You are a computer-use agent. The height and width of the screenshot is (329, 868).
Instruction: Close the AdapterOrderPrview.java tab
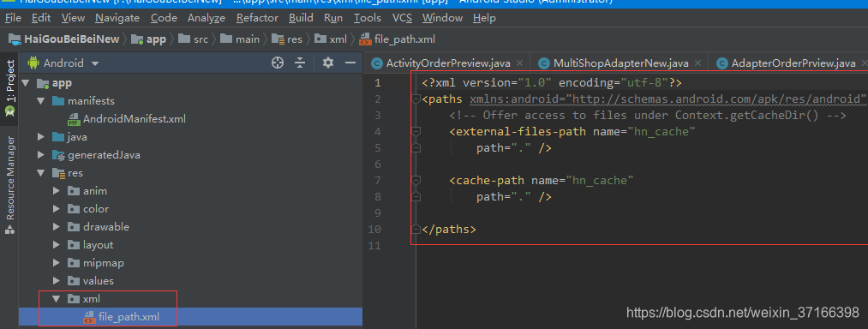coord(865,63)
